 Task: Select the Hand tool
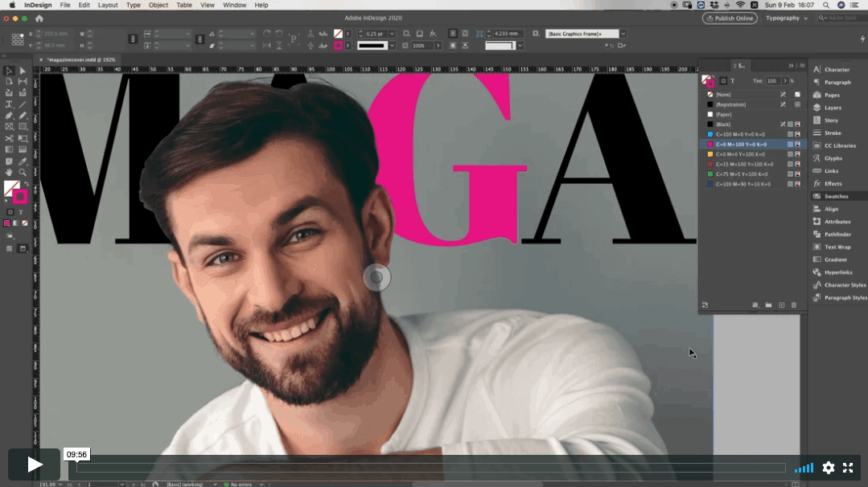click(9, 172)
